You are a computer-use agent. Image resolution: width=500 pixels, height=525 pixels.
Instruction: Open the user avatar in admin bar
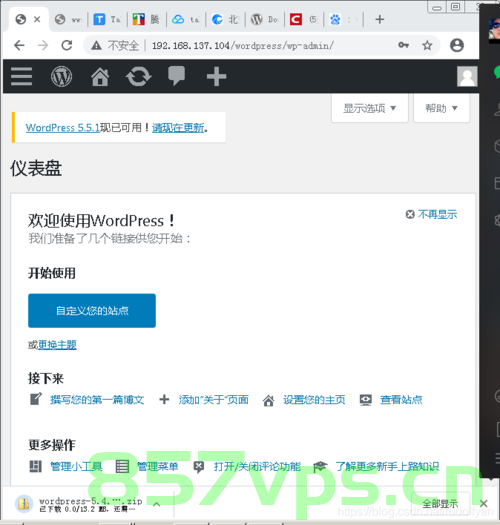pyautogui.click(x=467, y=76)
